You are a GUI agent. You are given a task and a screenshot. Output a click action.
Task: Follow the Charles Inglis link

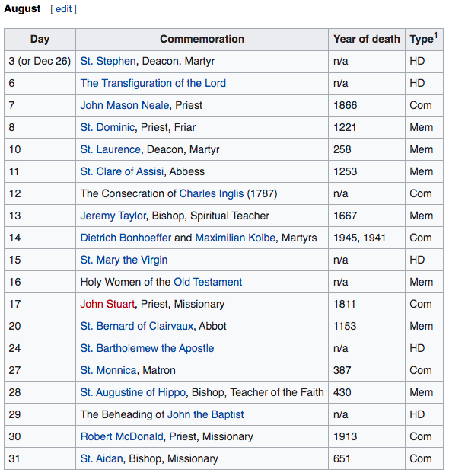coord(212,193)
